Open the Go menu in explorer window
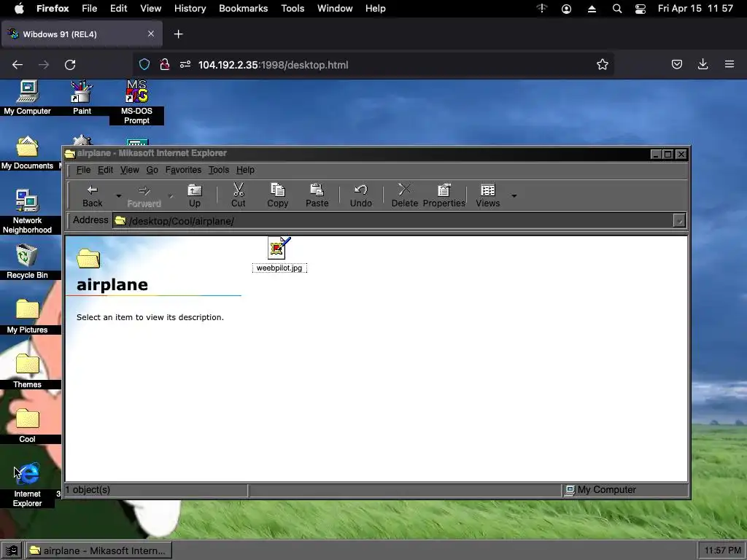This screenshot has height=560, width=747. coord(152,170)
